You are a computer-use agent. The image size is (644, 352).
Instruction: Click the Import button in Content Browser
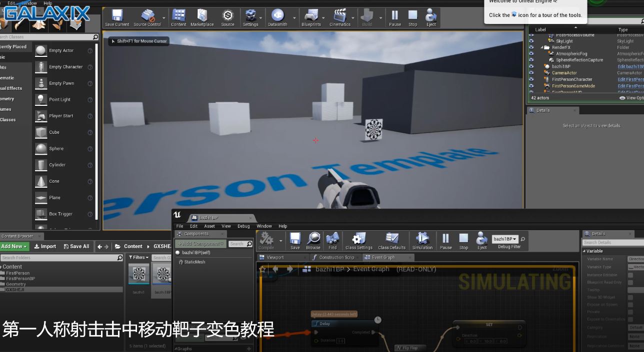pyautogui.click(x=45, y=246)
